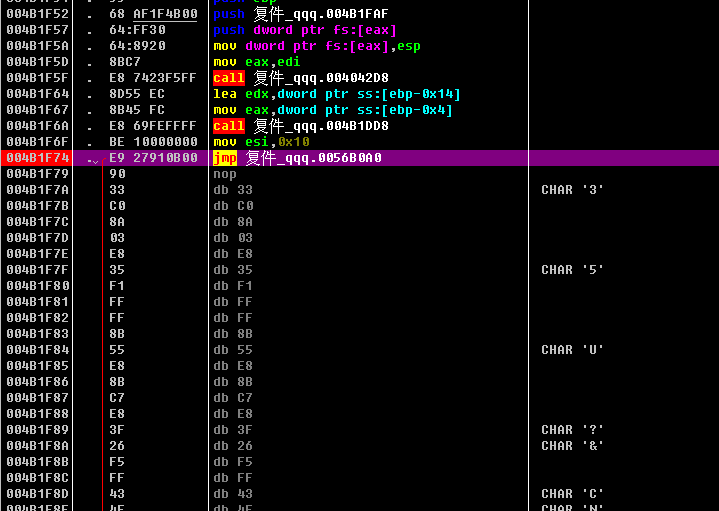Select hex bytes 64:8920
Screen dimensions: 719x511
pos(138,46)
